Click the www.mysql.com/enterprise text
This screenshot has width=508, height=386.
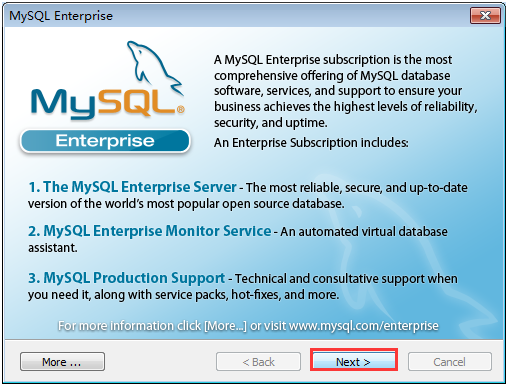(x=364, y=326)
